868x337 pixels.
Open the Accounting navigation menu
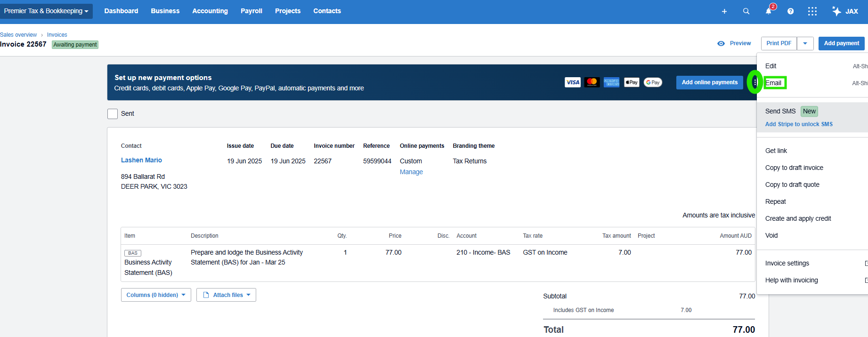tap(210, 11)
